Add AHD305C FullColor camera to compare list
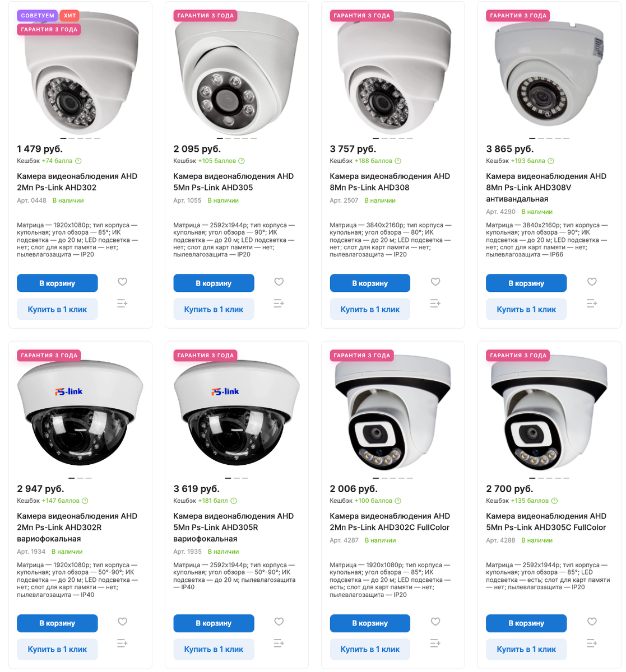 coord(591,643)
